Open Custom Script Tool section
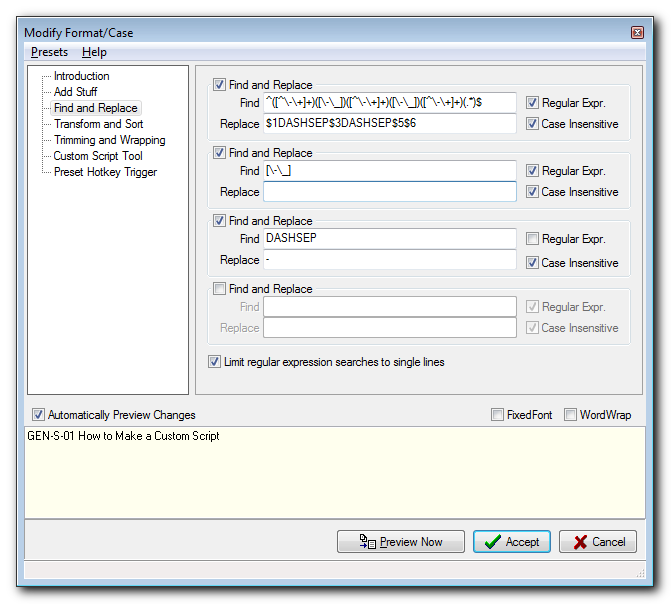 (x=98, y=156)
